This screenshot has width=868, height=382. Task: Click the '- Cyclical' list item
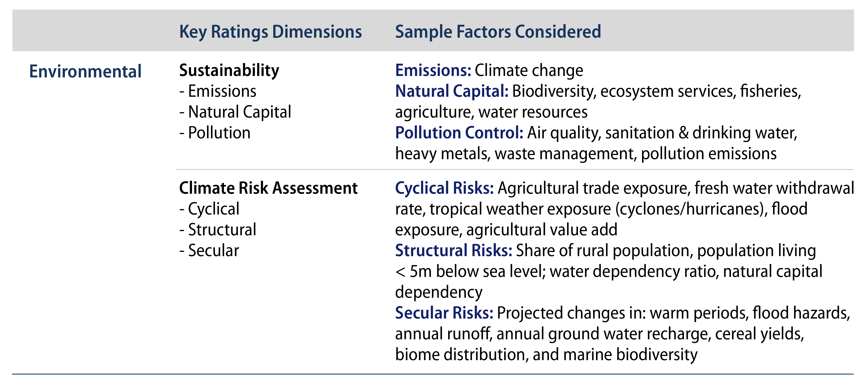tap(210, 209)
